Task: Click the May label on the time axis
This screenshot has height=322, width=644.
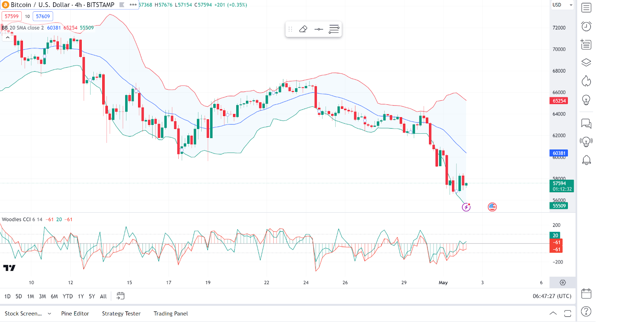Action: (443, 283)
